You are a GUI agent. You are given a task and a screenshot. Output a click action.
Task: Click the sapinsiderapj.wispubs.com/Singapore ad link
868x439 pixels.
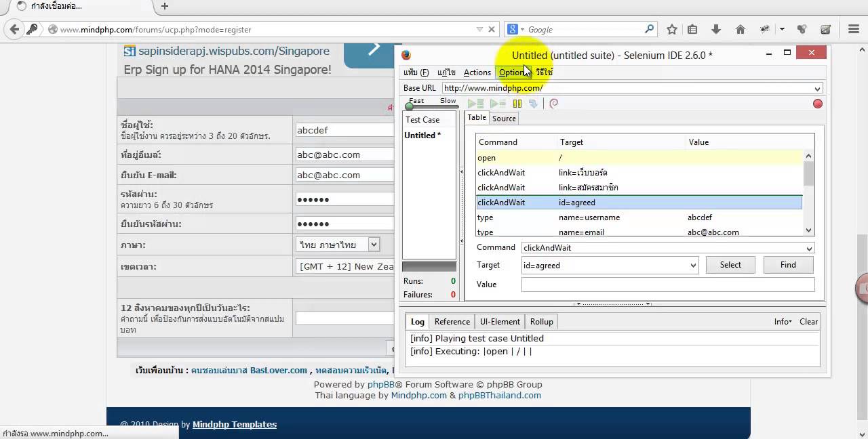234,51
